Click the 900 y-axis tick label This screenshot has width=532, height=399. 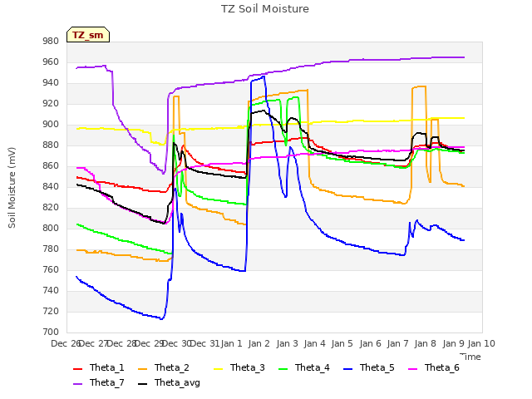point(51,125)
